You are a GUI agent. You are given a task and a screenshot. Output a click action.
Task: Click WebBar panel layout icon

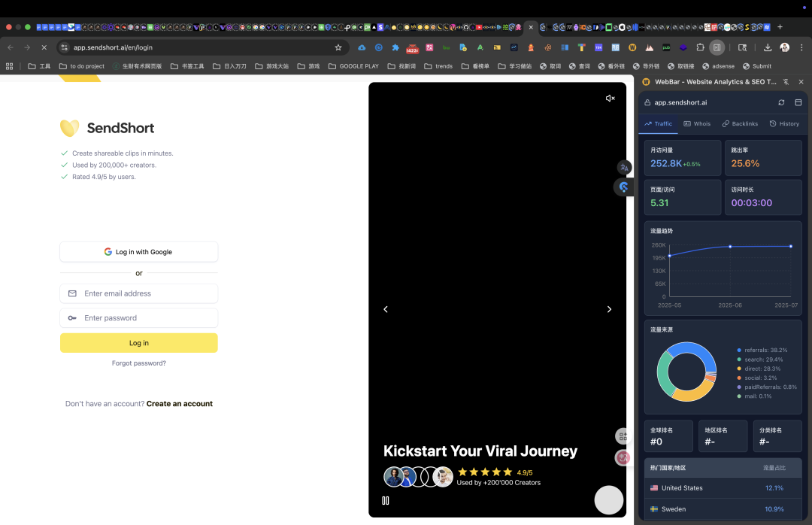(798, 102)
